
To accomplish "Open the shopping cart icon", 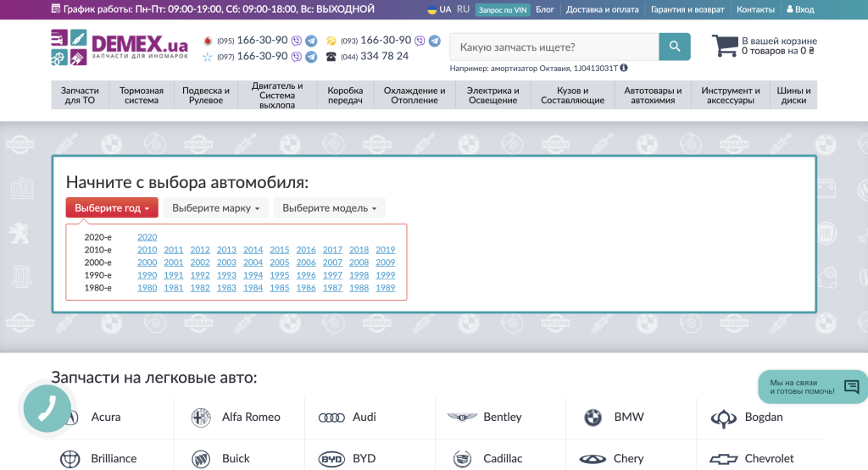I will point(725,46).
